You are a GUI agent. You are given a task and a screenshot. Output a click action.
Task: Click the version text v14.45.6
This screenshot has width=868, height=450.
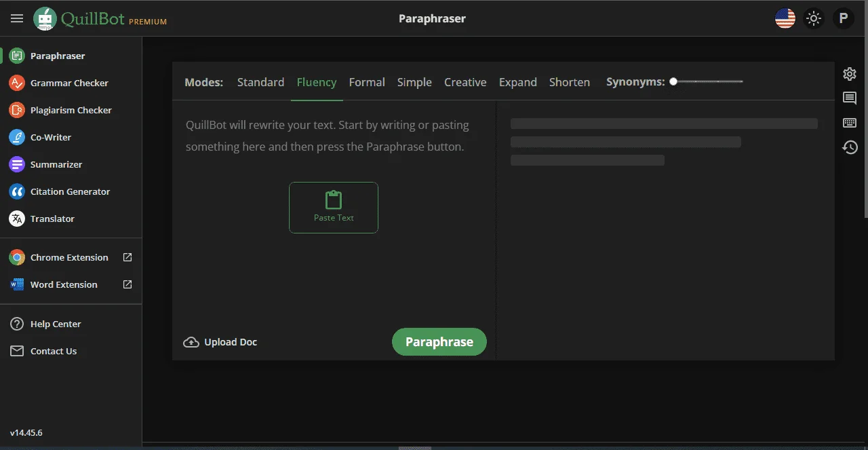(x=26, y=432)
